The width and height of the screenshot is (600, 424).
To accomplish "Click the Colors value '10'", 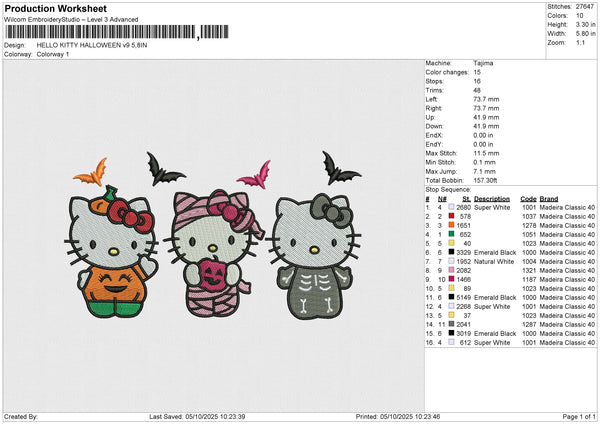I will coord(580,16).
